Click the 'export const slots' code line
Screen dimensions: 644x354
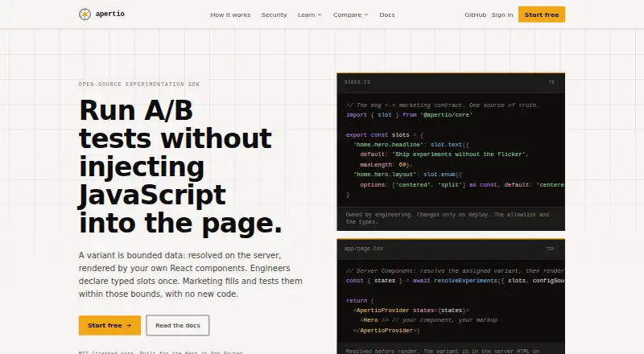pyautogui.click(x=385, y=134)
